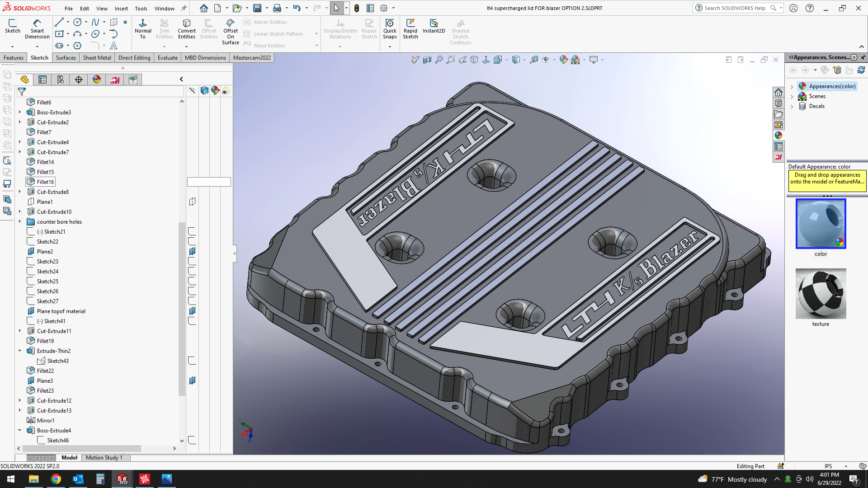
Task: Select the Circle sketch tool
Action: [77, 22]
